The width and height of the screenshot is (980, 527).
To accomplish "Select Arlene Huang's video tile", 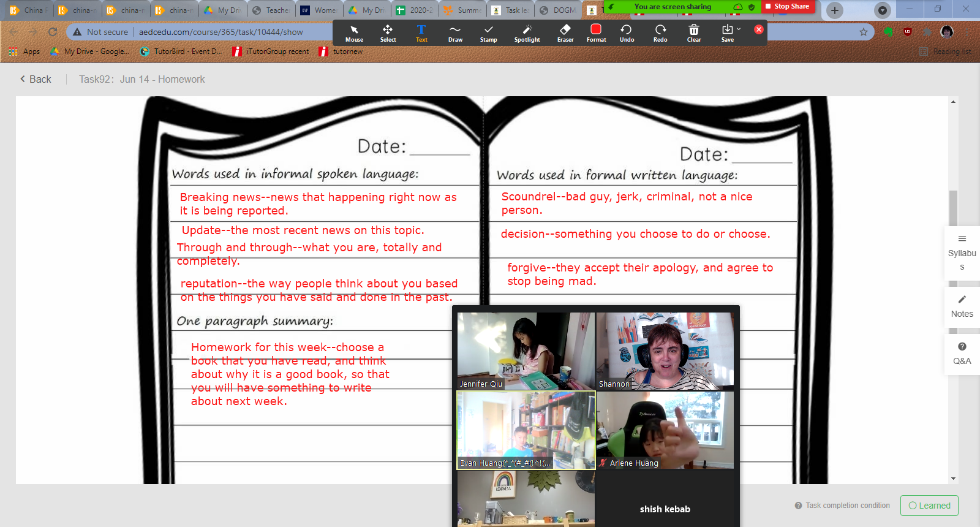I will pos(665,430).
